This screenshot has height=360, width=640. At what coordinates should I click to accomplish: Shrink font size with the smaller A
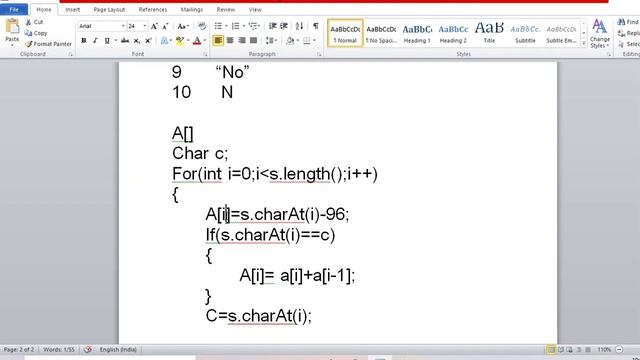tap(165, 27)
